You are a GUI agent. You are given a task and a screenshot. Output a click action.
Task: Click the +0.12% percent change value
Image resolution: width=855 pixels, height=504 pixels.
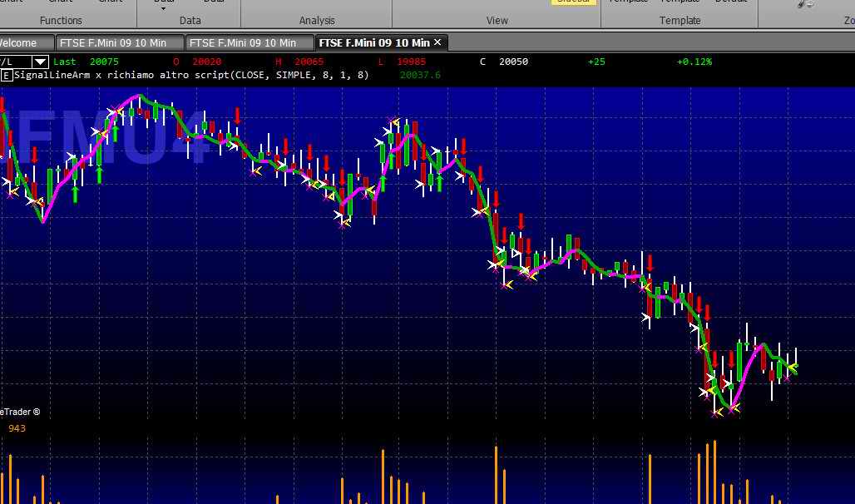coord(694,62)
